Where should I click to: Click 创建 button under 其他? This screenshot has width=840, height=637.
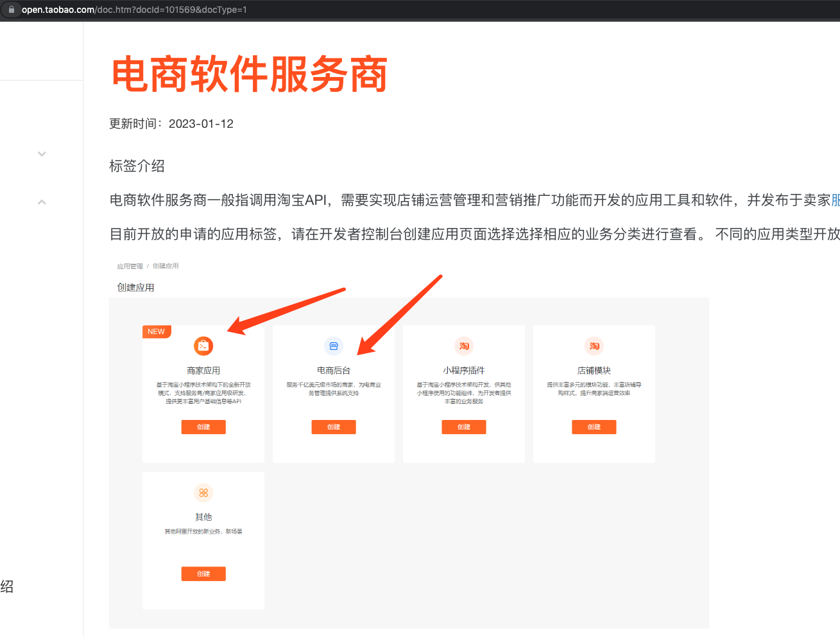pos(203,573)
